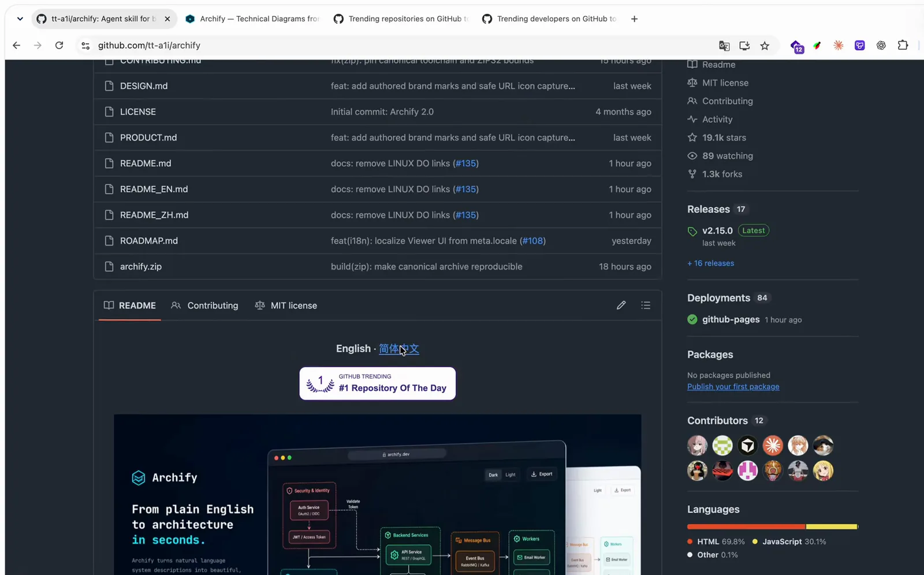
Task: Click the ChatGPT-style swirl extension icon
Action: click(881, 45)
